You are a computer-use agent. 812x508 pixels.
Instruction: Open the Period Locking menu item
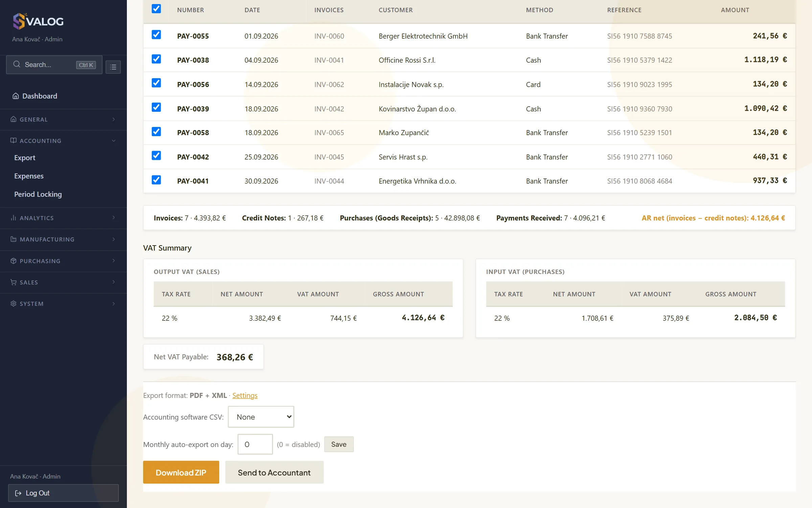tap(38, 194)
